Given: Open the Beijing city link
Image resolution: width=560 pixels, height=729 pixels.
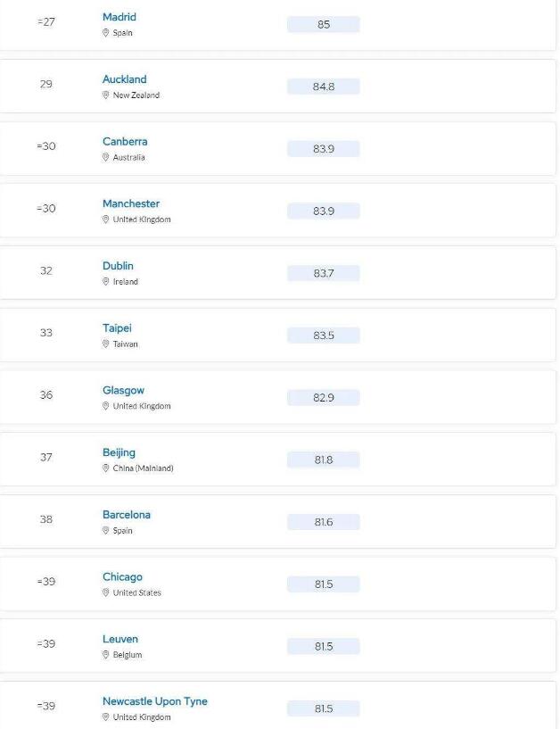Looking at the screenshot, I should tap(119, 452).
